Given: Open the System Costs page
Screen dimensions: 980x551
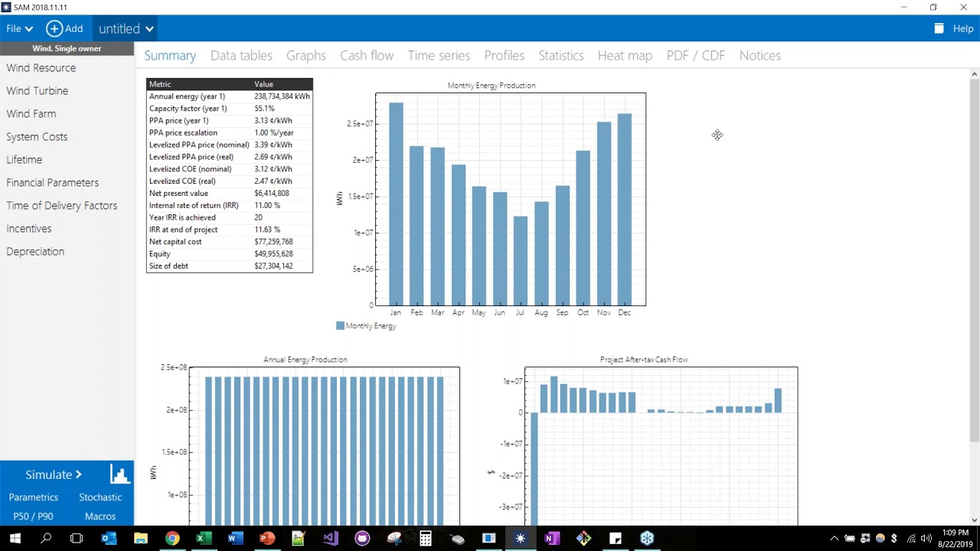Looking at the screenshot, I should coord(37,136).
